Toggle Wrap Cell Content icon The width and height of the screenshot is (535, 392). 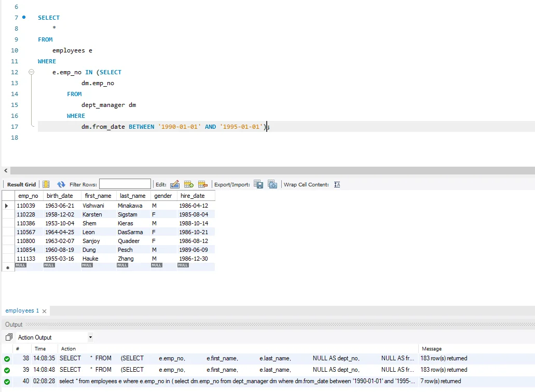click(337, 184)
